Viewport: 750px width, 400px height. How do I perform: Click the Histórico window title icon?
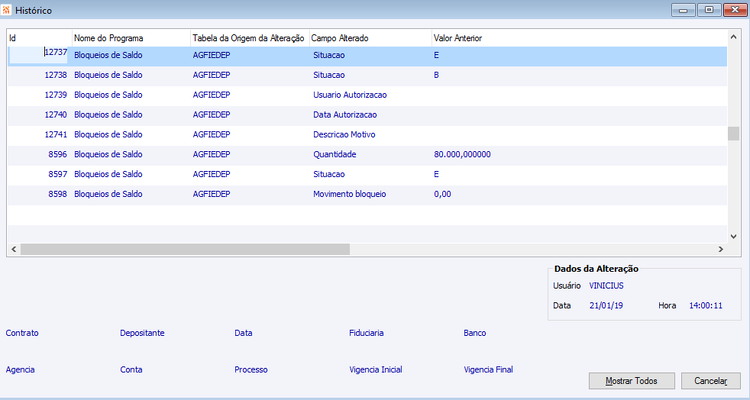[x=6, y=10]
